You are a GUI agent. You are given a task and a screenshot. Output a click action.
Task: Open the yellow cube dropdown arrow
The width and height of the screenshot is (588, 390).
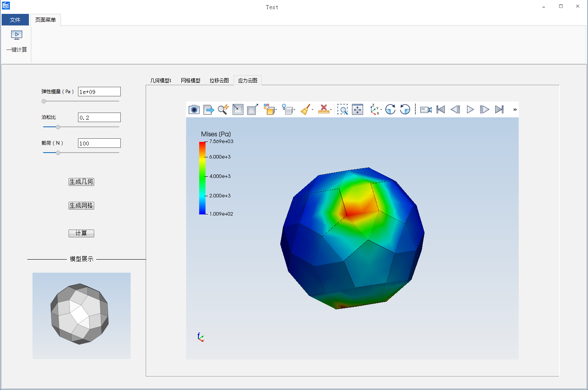tap(276, 110)
